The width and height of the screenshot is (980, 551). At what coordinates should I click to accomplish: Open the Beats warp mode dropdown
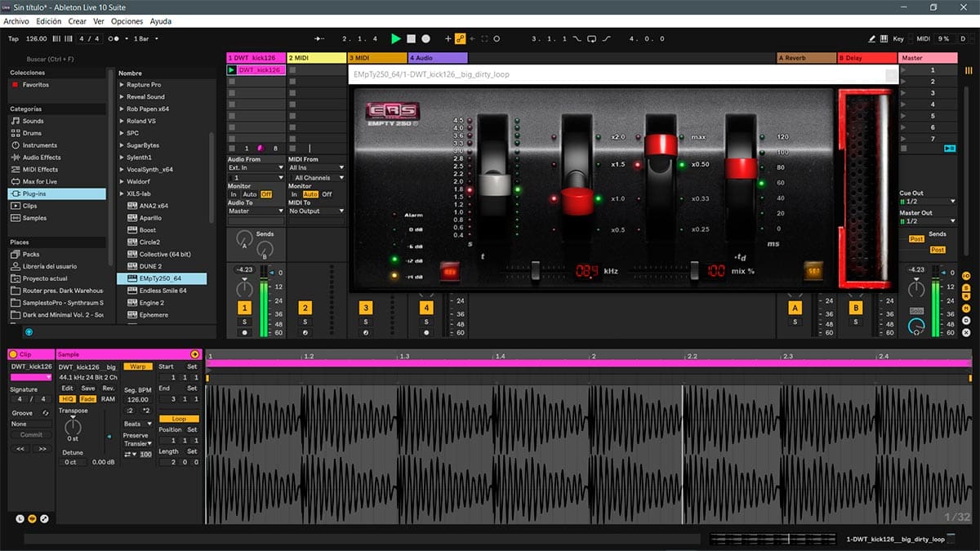click(137, 424)
